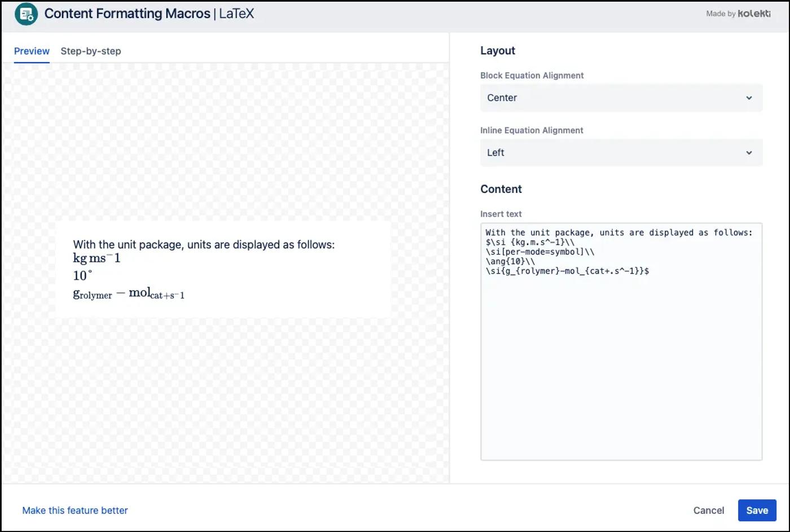The height and width of the screenshot is (532, 790).
Task: Open the Step-by-step tab
Action: (x=91, y=51)
